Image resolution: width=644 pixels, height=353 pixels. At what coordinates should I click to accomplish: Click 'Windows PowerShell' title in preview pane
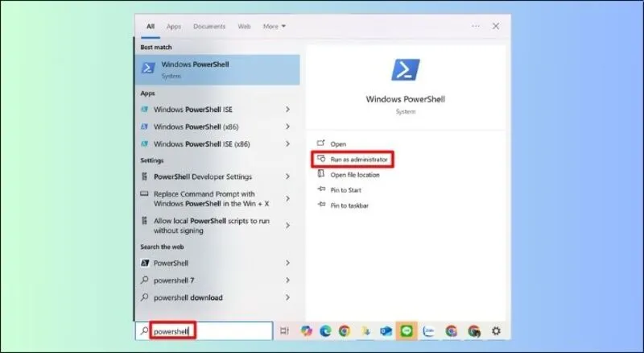pyautogui.click(x=406, y=99)
